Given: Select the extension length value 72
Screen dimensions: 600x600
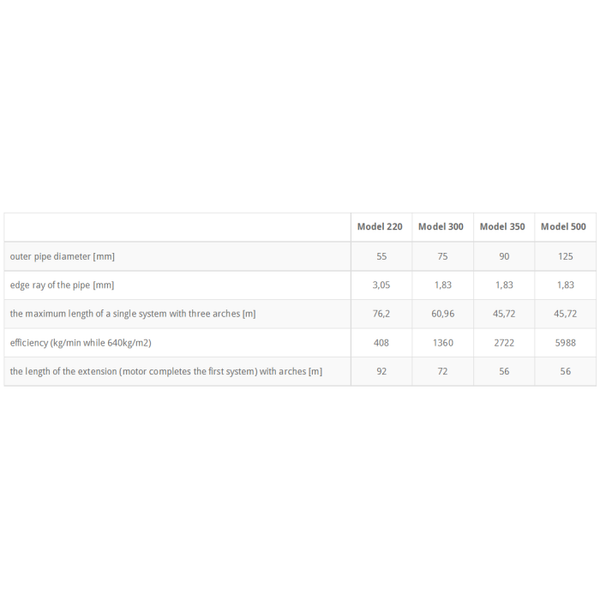Looking at the screenshot, I should (x=443, y=371).
